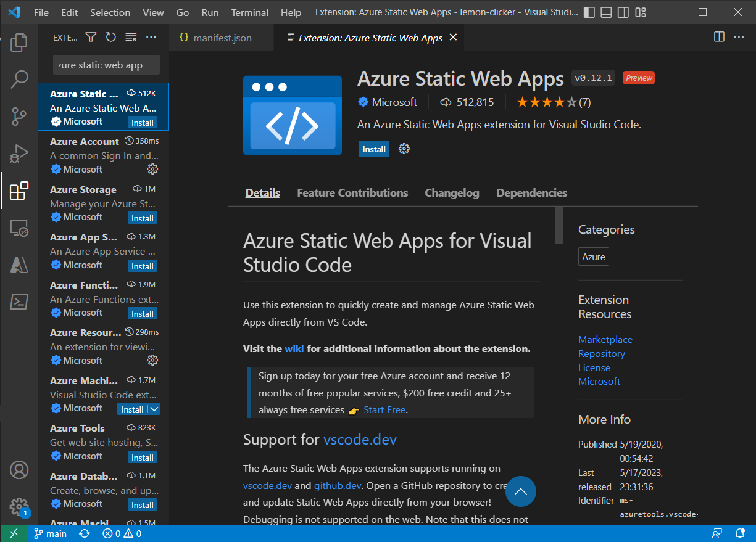756x542 pixels.
Task: Open the Go menu
Action: [x=183, y=12]
